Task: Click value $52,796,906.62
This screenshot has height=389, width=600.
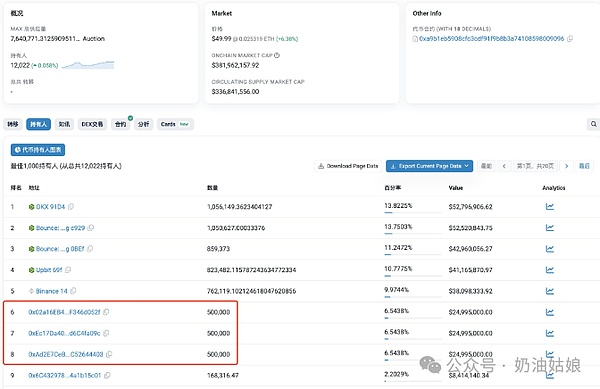Action: click(x=470, y=207)
